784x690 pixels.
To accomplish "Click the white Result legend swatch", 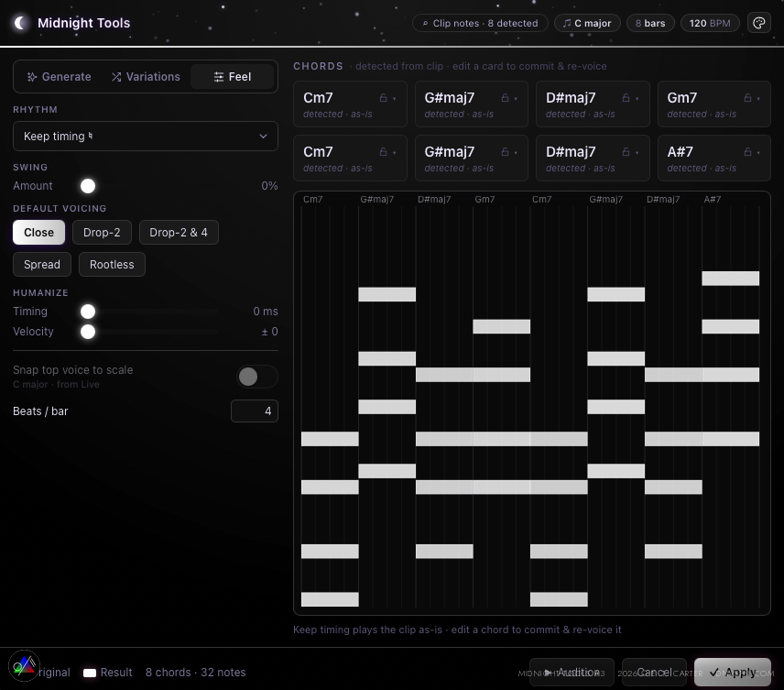I will coord(90,673).
